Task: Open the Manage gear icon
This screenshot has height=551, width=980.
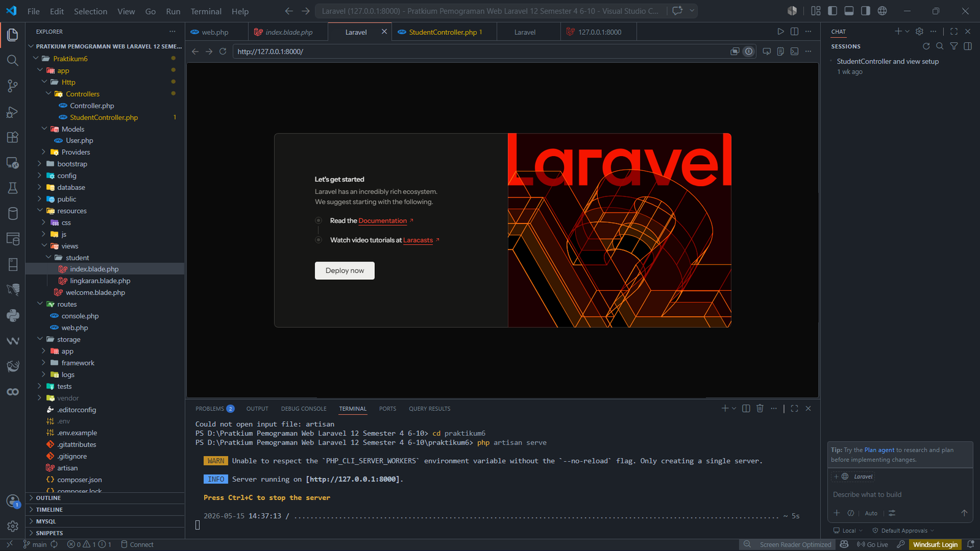Action: pyautogui.click(x=12, y=526)
